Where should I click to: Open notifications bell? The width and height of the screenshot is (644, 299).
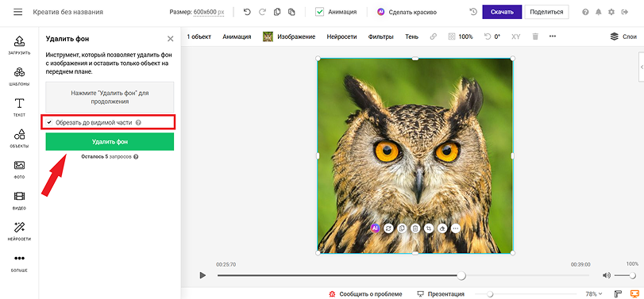click(599, 12)
